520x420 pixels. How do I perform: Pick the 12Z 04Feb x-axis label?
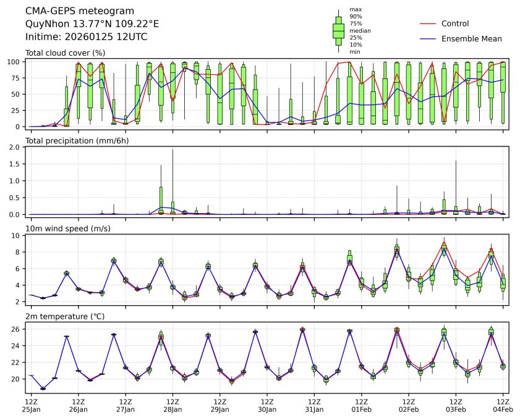(x=503, y=405)
